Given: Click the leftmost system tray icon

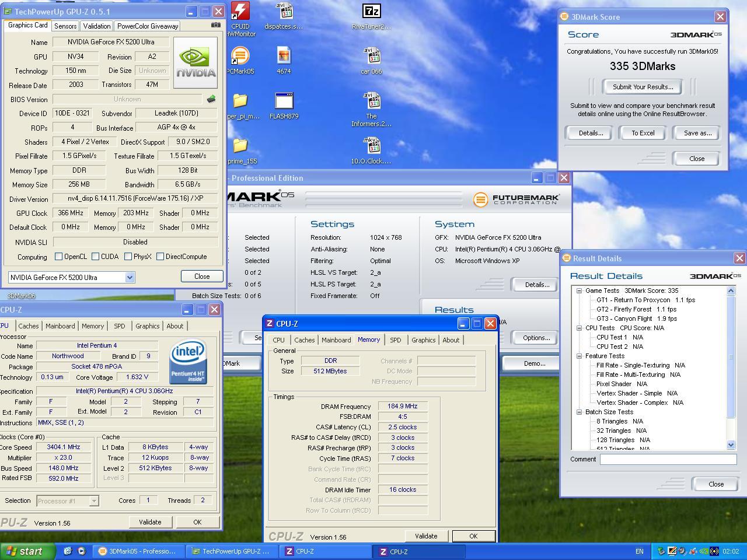Looking at the screenshot, I should [x=661, y=551].
